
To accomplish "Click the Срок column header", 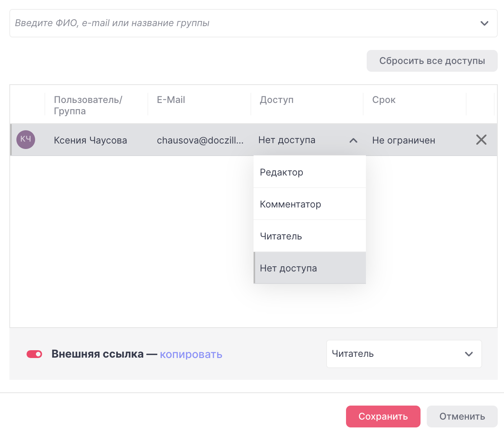I will tap(383, 100).
